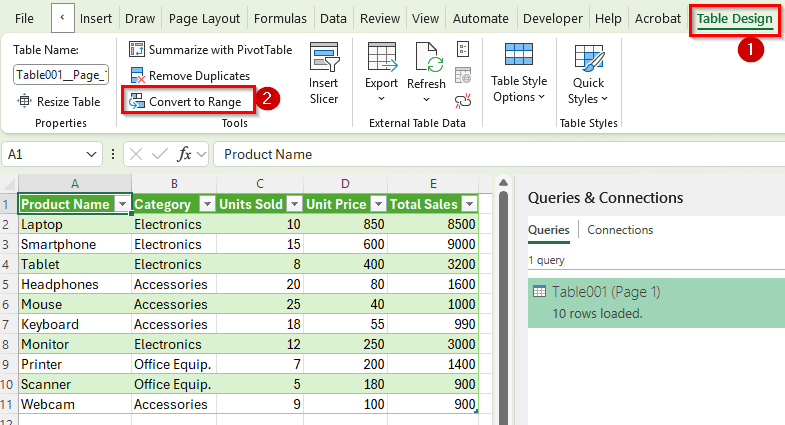Click Insert Function fx icon
Image resolution: width=785 pixels, height=425 pixels.
[x=184, y=154]
